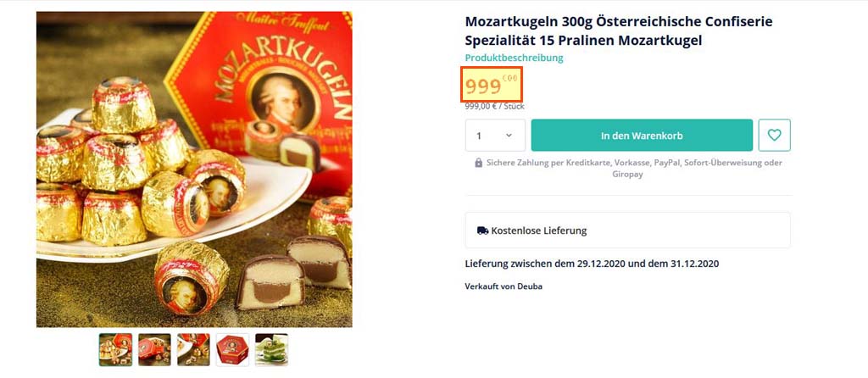This screenshot has width=868, height=378.
Task: View thumbnail of open red box with pralines
Action: (155, 349)
